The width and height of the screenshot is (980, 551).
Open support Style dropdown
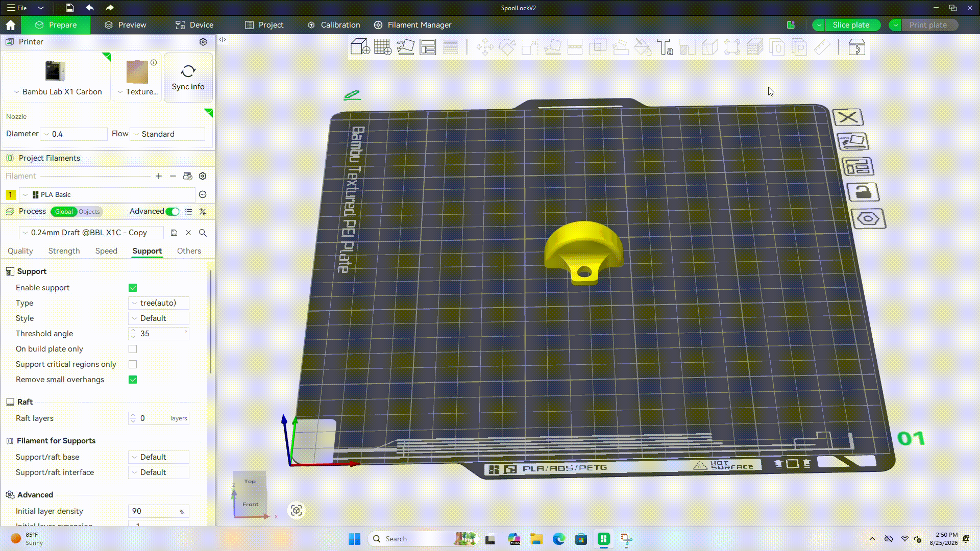pos(159,318)
